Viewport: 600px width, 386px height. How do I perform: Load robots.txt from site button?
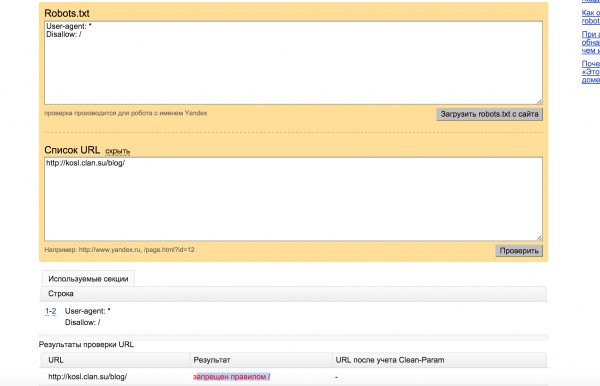(489, 114)
